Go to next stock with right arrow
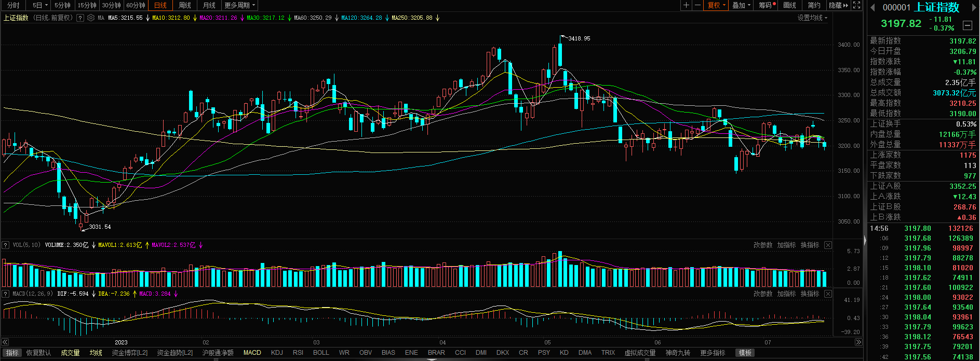The image size is (980, 361). click(974, 7)
